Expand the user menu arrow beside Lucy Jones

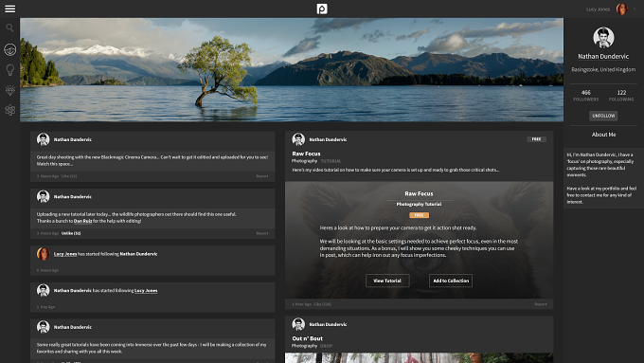coord(635,9)
